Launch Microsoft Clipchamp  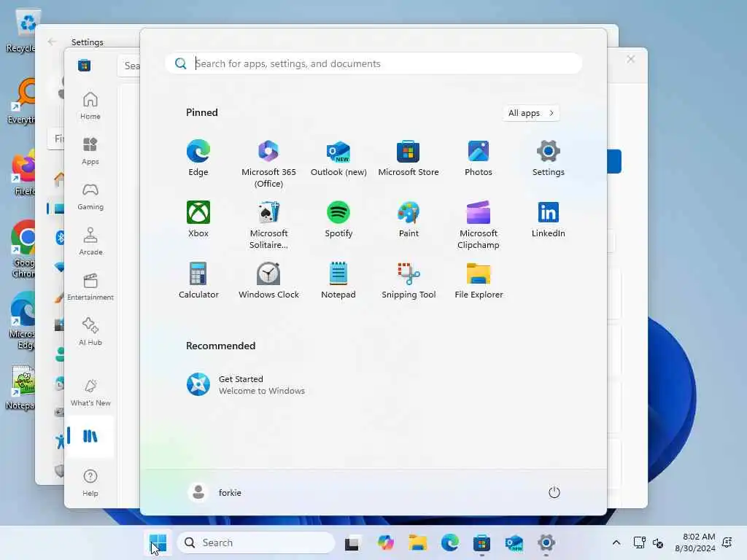pyautogui.click(x=479, y=225)
